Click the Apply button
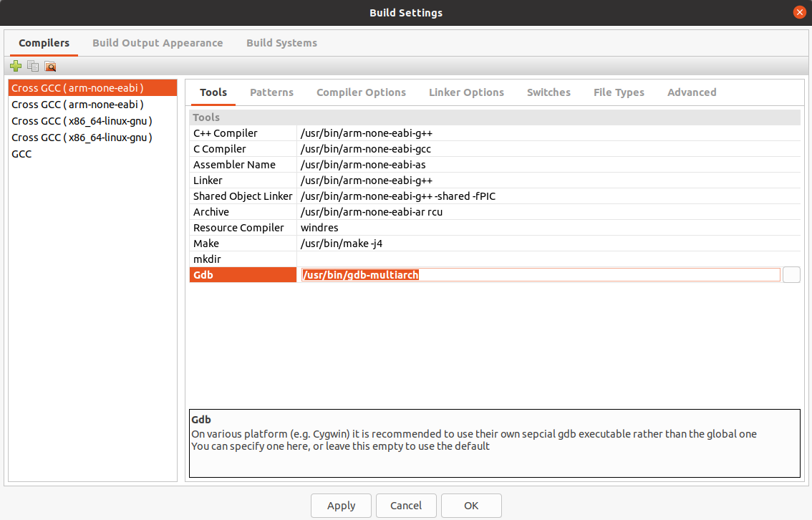This screenshot has width=812, height=520. point(341,506)
